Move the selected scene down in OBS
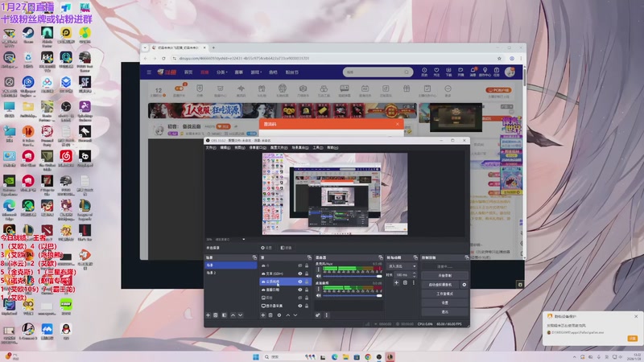Screen dimensions: 644x362 [241, 315]
